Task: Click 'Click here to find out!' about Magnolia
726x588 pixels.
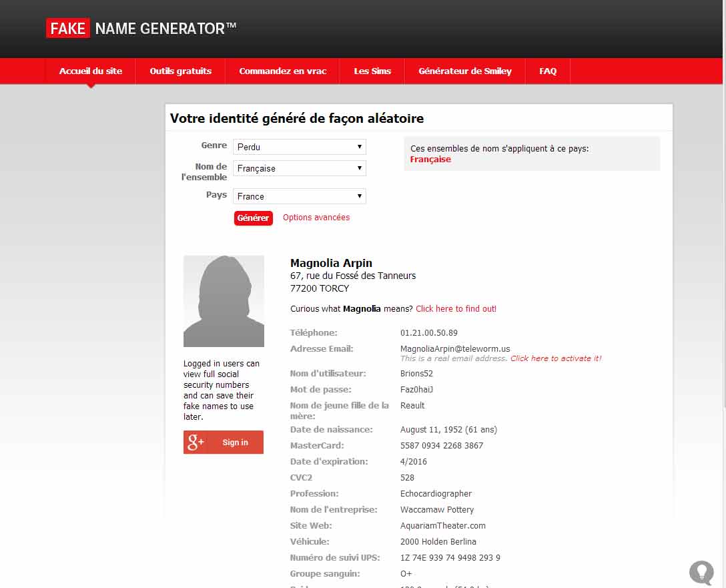Action: point(456,308)
